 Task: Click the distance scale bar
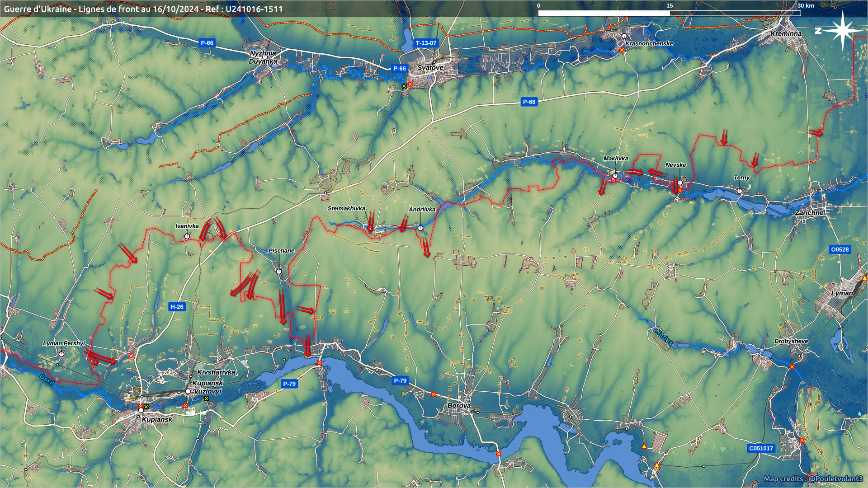[669, 13]
